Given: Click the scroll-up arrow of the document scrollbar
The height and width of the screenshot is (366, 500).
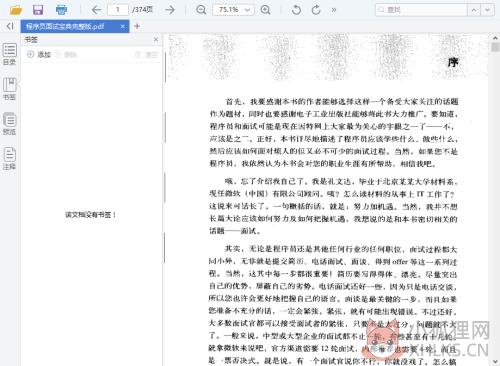Looking at the screenshot, I should (x=495, y=38).
